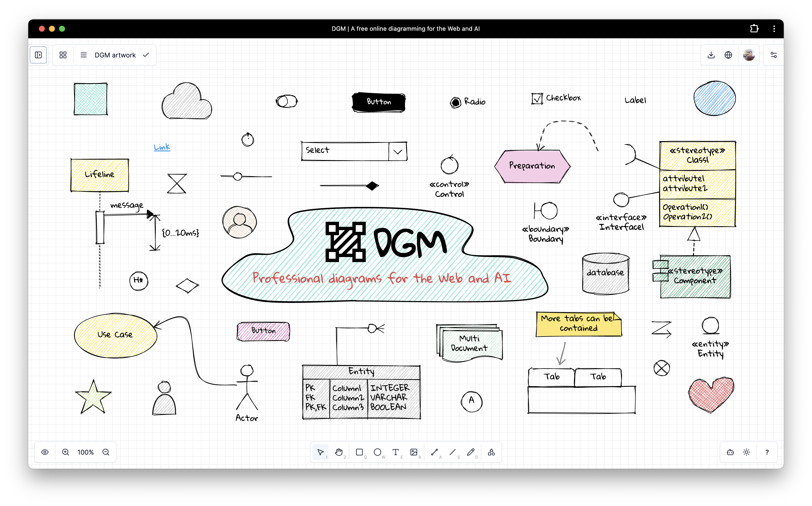The width and height of the screenshot is (812, 506).
Task: Click the user avatar circle shape on canvas
Action: (x=239, y=222)
